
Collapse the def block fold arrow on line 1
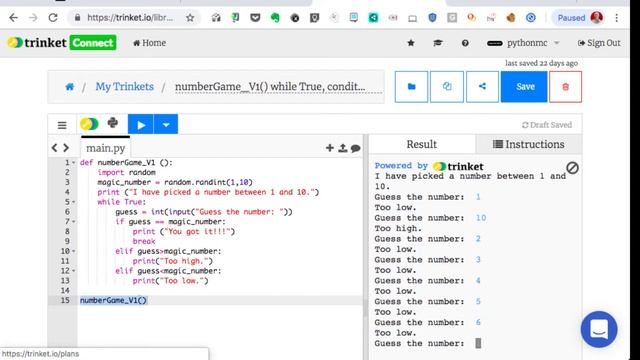tap(74, 162)
